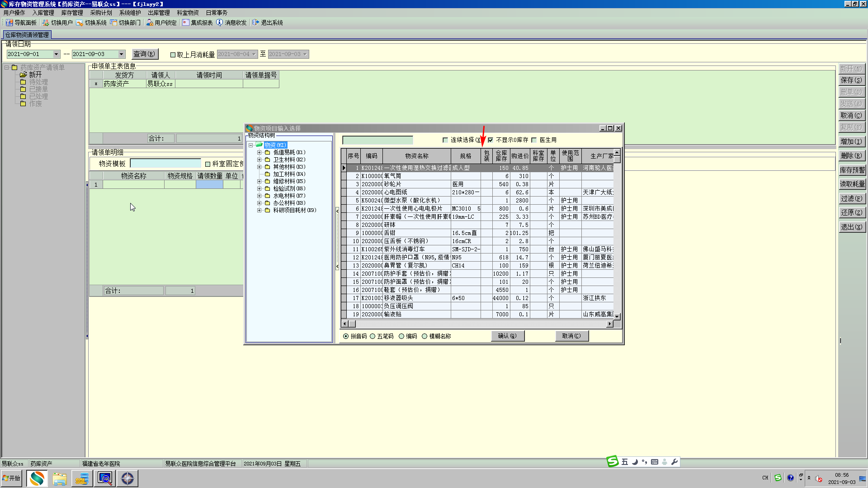This screenshot has width=868, height=488.
Task: Open the 入库管理 menu
Action: [43, 13]
